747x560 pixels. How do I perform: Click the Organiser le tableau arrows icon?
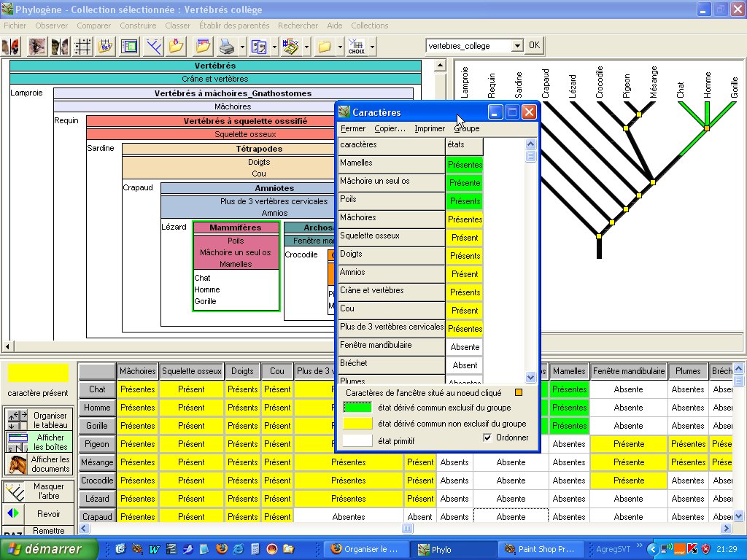pyautogui.click(x=17, y=420)
